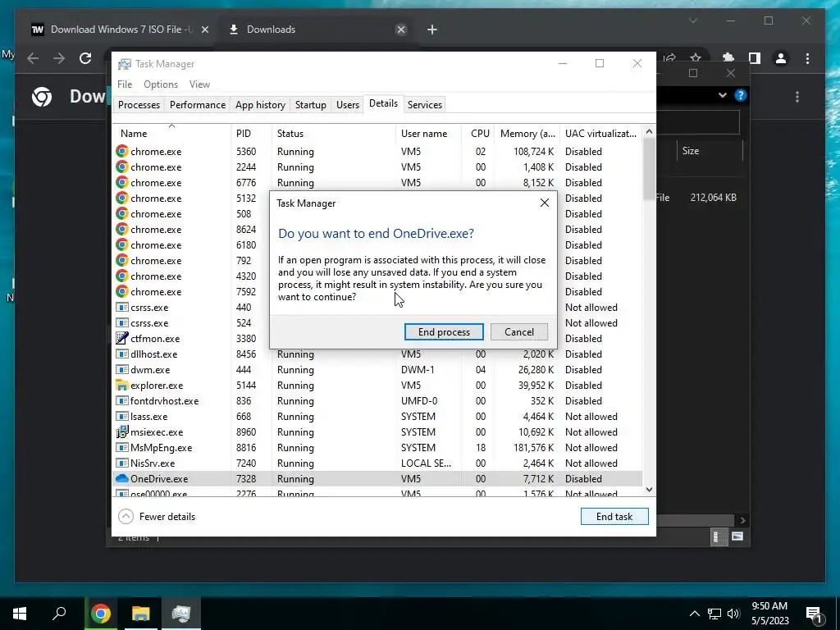Screen dimensions: 840x630
Task: Open File Explorer from the taskbar
Action: tap(141, 614)
